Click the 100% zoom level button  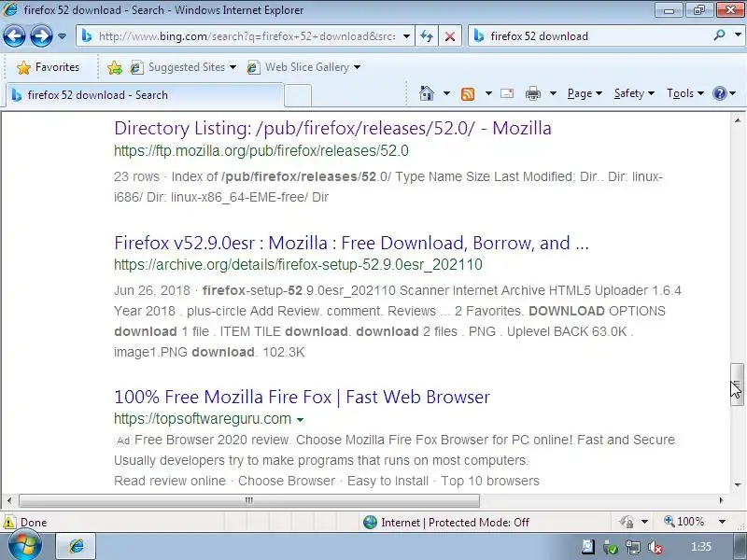click(x=684, y=522)
